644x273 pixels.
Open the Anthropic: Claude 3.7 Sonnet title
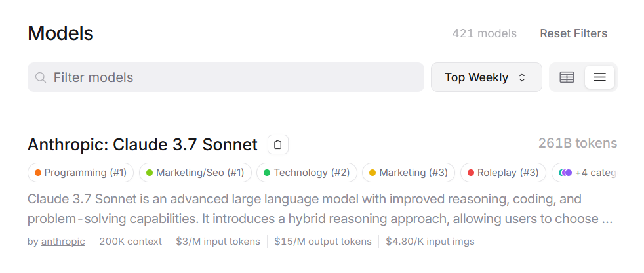coord(142,145)
